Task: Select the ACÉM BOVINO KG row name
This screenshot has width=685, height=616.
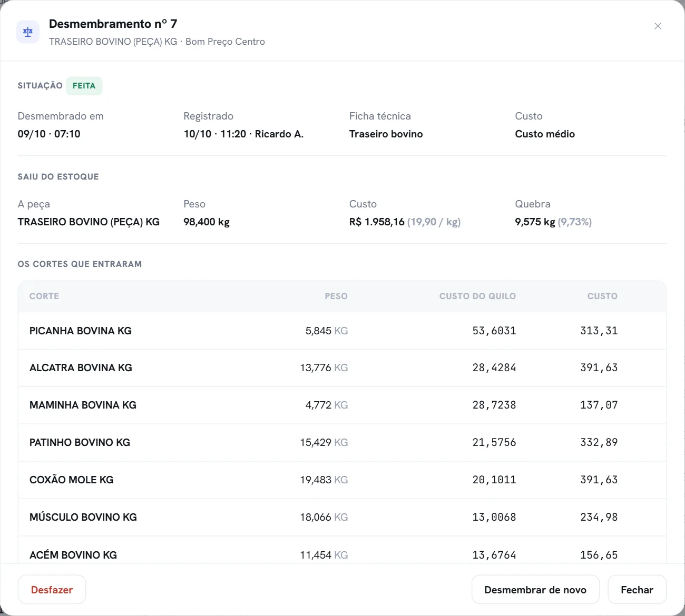Action: tap(73, 554)
